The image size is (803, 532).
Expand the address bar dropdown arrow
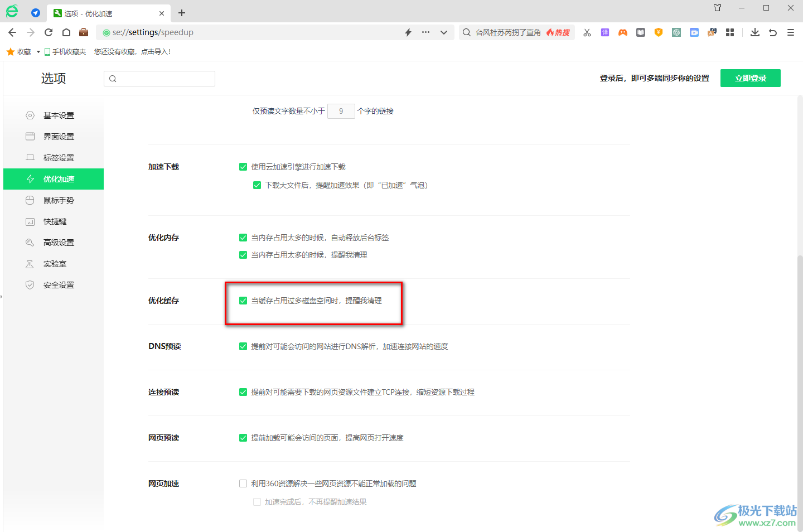(x=444, y=32)
